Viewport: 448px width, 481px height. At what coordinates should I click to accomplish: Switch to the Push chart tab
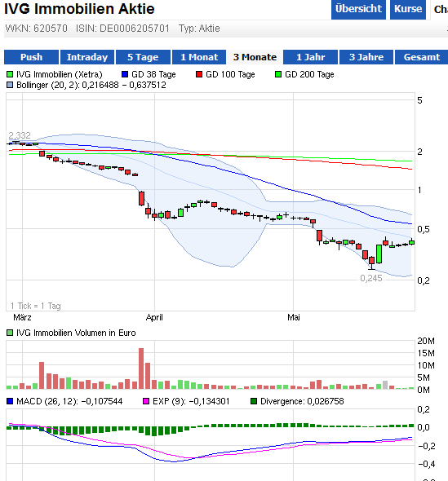click(31, 57)
